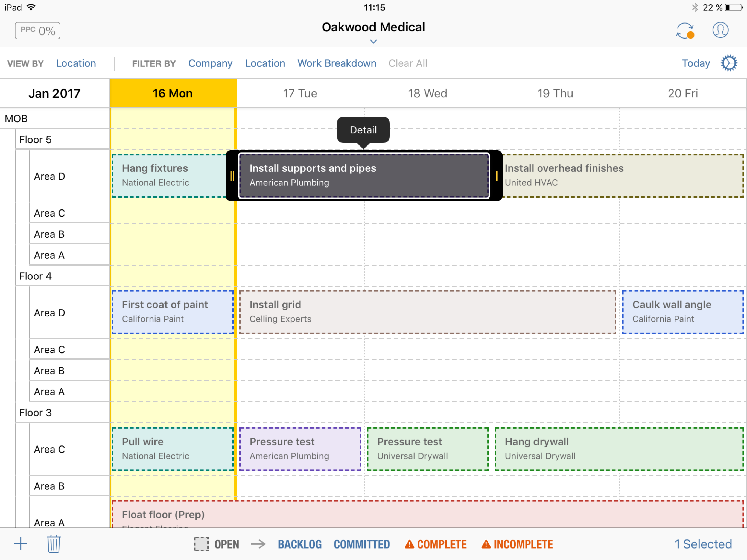Image resolution: width=747 pixels, height=560 pixels.
Task: Open the user profile icon
Action: pyautogui.click(x=720, y=30)
